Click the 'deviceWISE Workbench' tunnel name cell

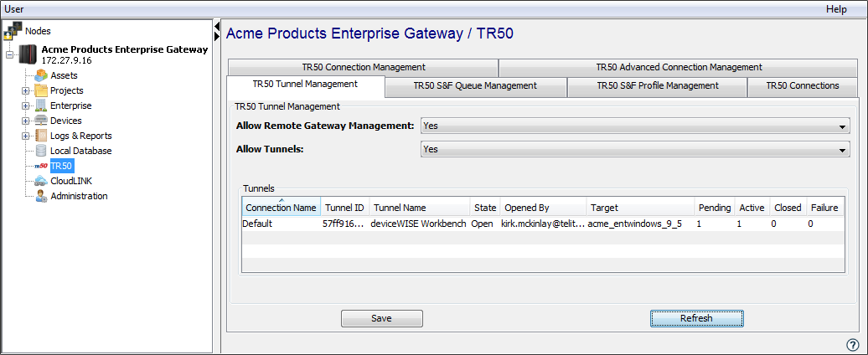420,224
